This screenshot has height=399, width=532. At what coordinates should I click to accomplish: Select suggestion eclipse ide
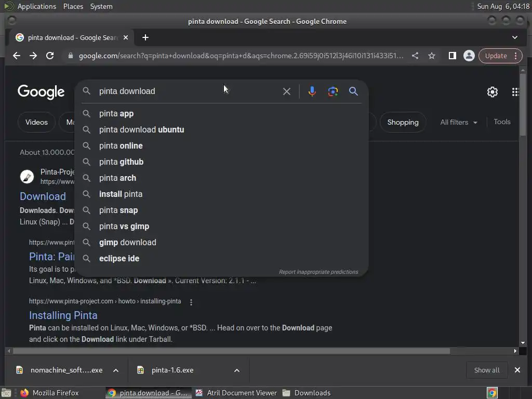[221, 259]
